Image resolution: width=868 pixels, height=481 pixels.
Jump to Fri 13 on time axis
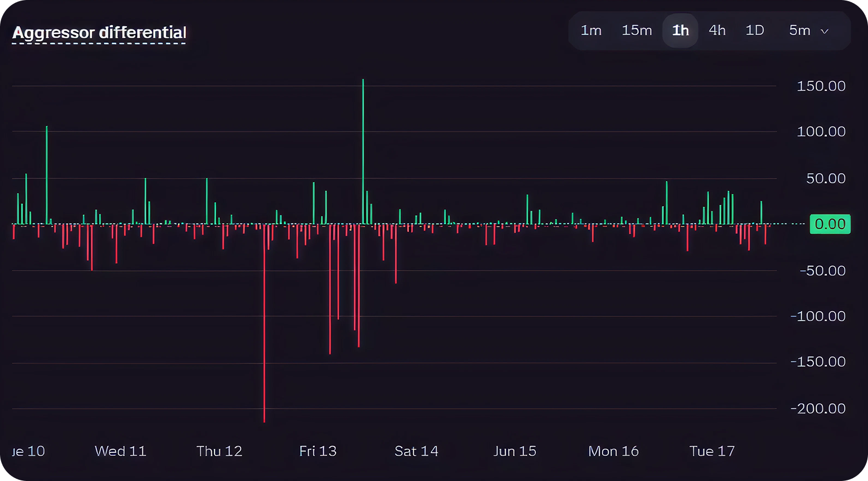click(x=317, y=451)
